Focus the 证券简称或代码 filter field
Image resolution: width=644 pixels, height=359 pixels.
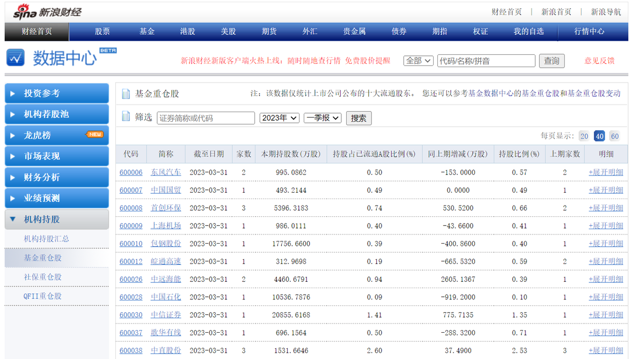[x=206, y=118]
